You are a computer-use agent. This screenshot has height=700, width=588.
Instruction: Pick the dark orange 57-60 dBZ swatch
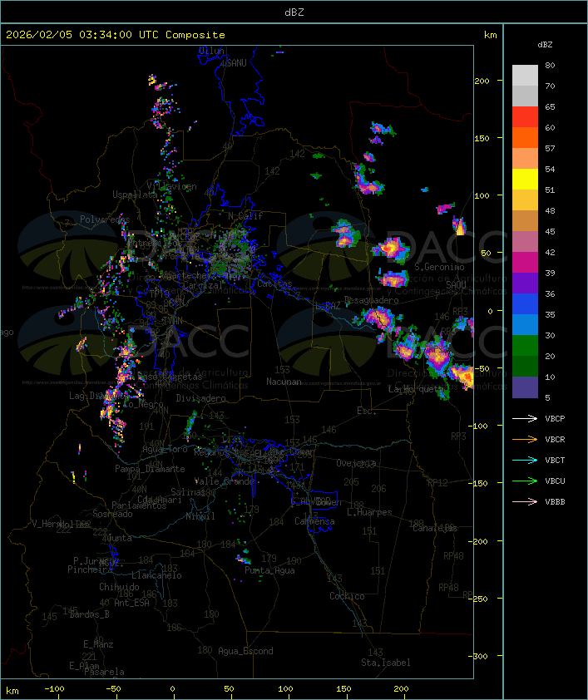[x=525, y=137]
